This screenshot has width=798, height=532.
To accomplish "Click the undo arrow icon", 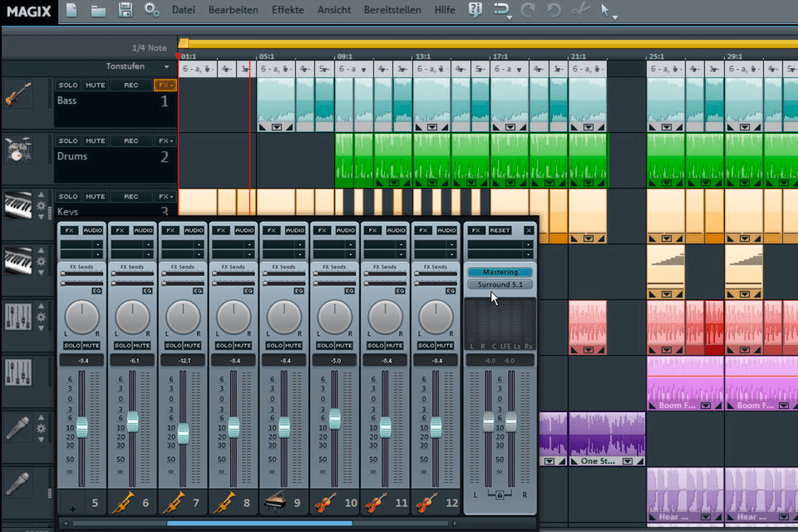I will pos(554,10).
